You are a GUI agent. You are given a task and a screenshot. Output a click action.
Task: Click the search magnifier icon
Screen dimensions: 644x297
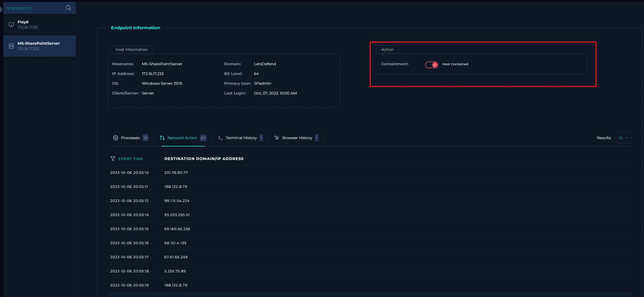[x=69, y=8]
